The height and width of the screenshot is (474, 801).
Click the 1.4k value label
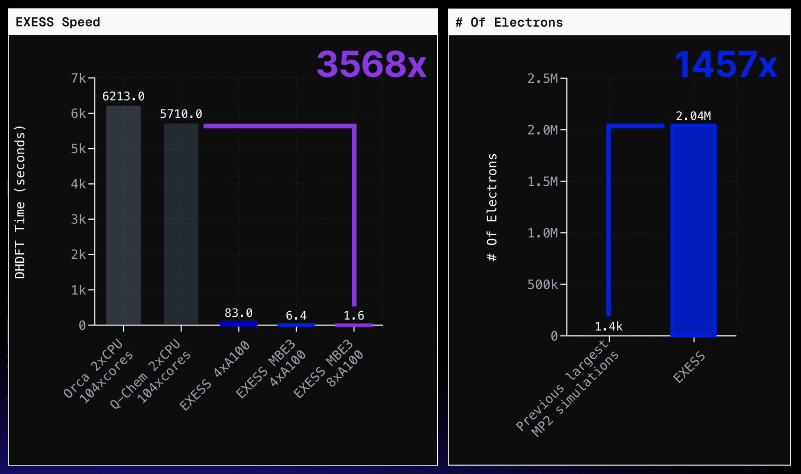click(607, 327)
